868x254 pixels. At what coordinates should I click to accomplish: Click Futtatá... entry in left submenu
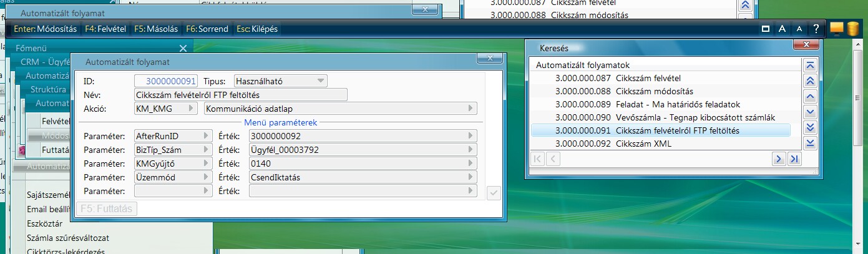pos(56,150)
